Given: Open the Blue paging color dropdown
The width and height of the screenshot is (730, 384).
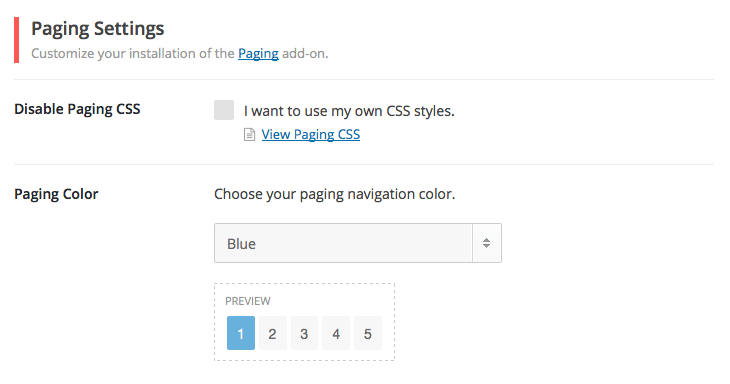Looking at the screenshot, I should 358,243.
